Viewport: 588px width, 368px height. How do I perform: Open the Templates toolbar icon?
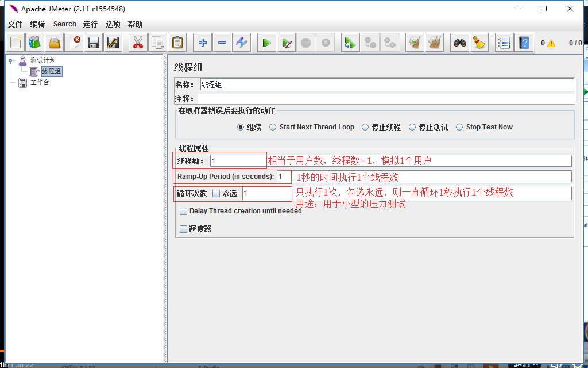35,43
